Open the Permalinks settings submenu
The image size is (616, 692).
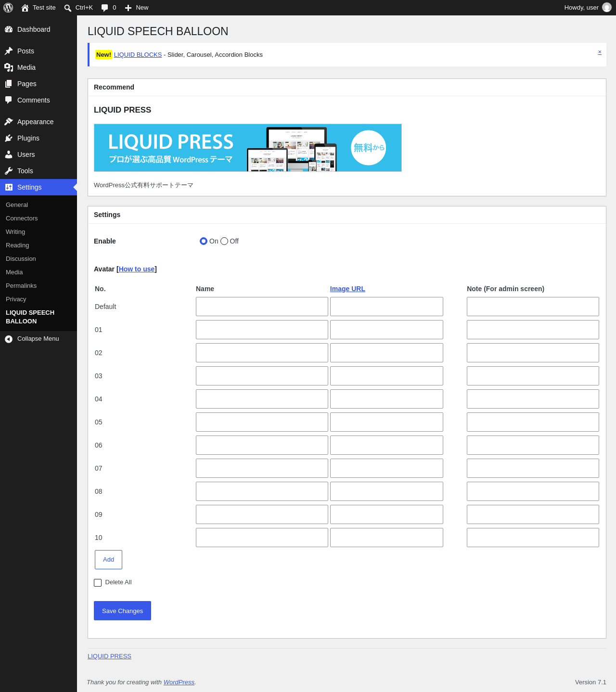pyautogui.click(x=21, y=286)
